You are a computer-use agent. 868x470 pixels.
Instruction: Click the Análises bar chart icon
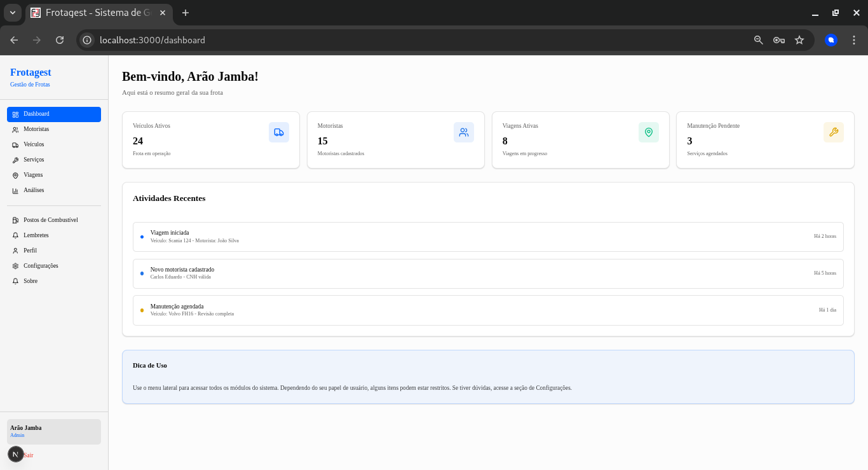15,191
